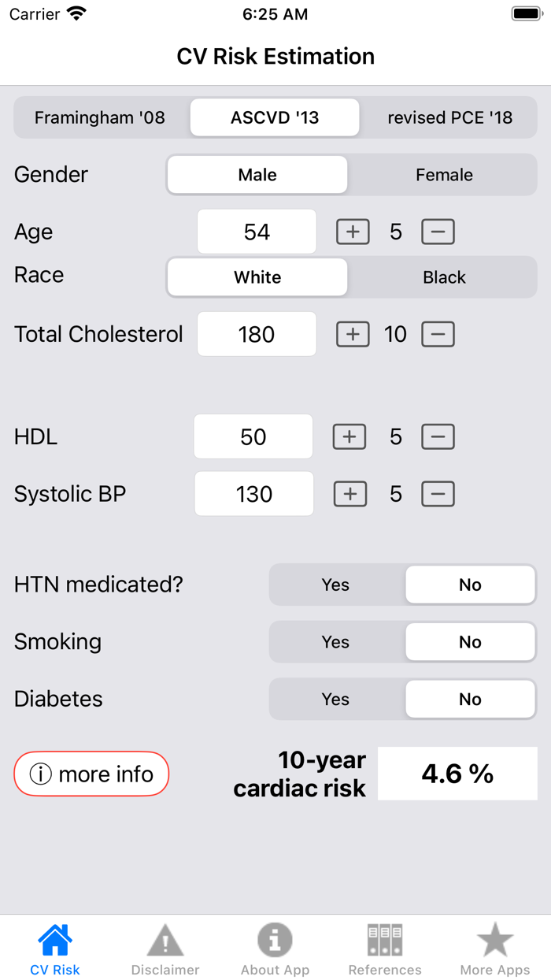Enable Smoking by selecting Yes
This screenshot has width=551, height=980.
[x=335, y=641]
